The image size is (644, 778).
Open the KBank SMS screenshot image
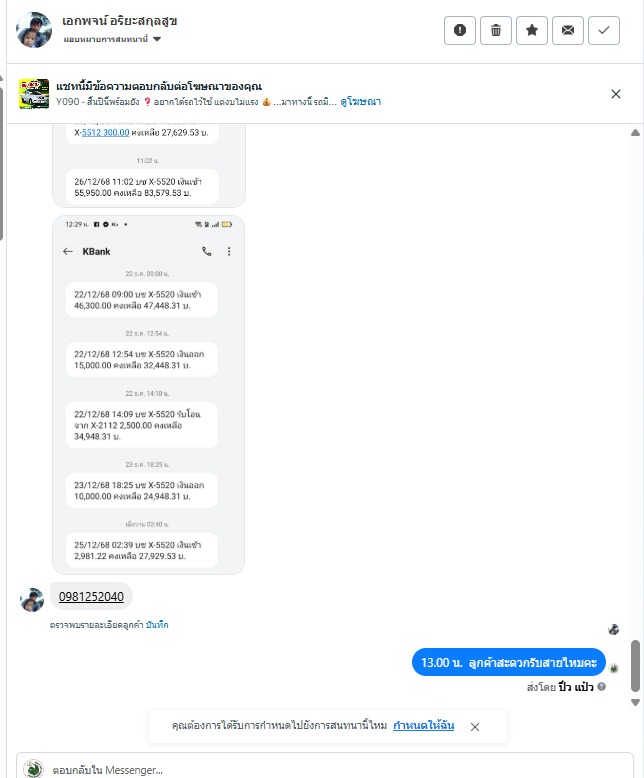click(148, 394)
